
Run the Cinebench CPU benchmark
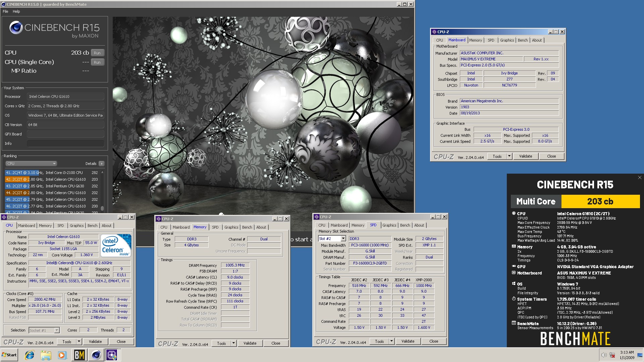coord(97,53)
